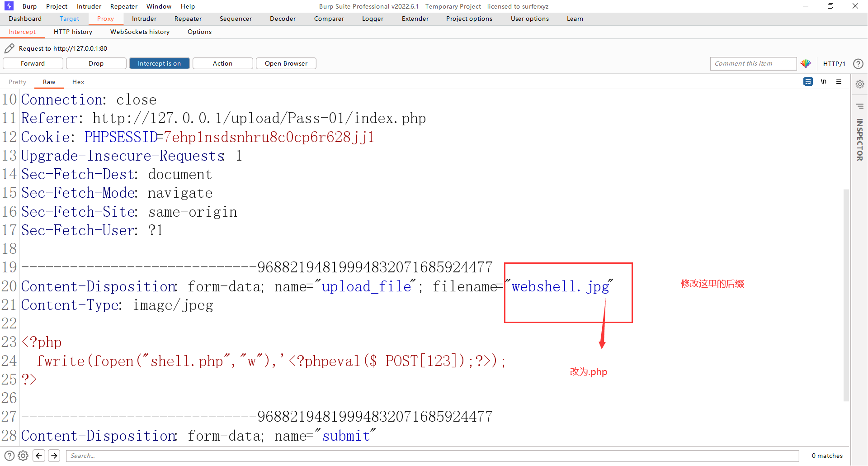The width and height of the screenshot is (868, 466).
Task: Open the Help menu
Action: tap(188, 6)
